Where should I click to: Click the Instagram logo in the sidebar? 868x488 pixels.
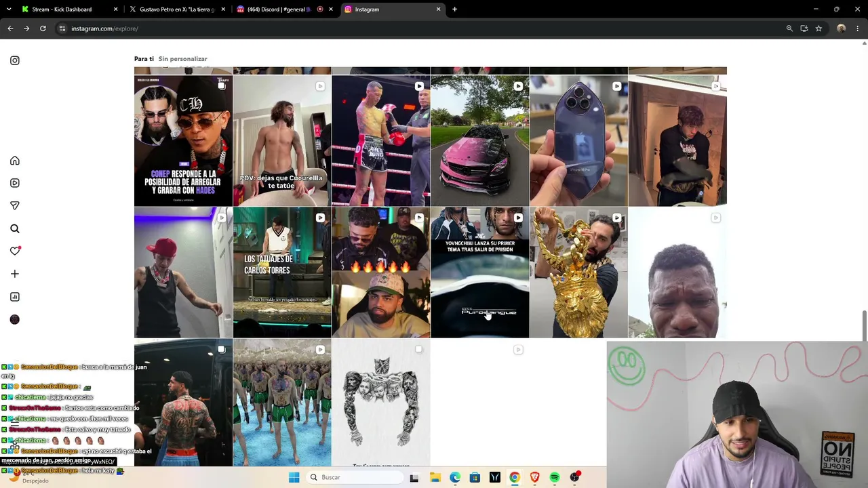(x=15, y=60)
